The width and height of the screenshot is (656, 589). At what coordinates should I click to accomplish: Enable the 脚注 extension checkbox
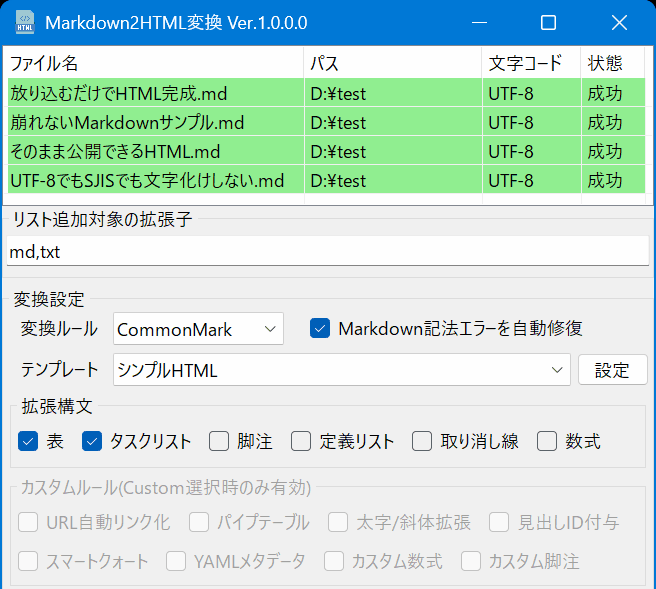(219, 441)
